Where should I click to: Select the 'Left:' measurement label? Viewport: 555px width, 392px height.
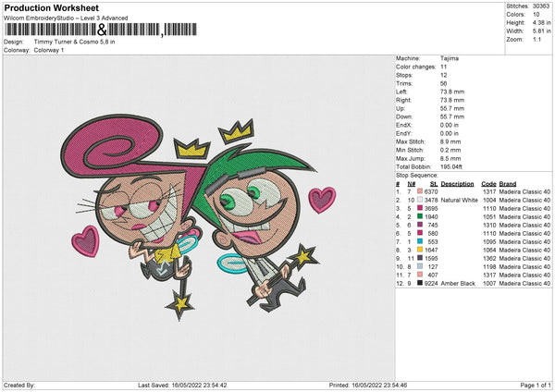click(x=401, y=92)
